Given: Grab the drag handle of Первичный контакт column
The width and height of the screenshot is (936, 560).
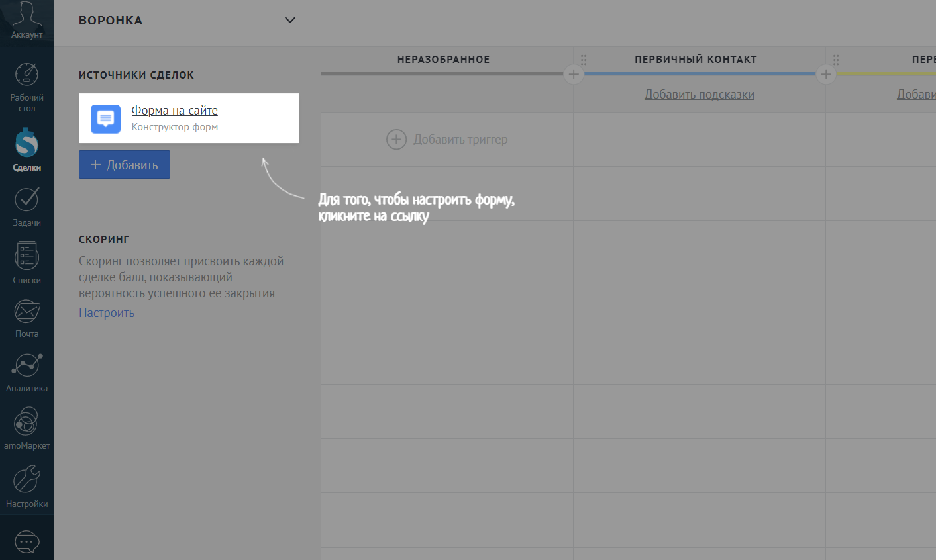Looking at the screenshot, I should (x=584, y=60).
